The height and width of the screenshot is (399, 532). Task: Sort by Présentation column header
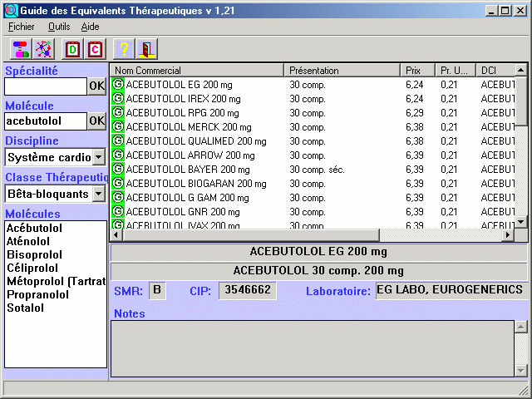tap(342, 70)
